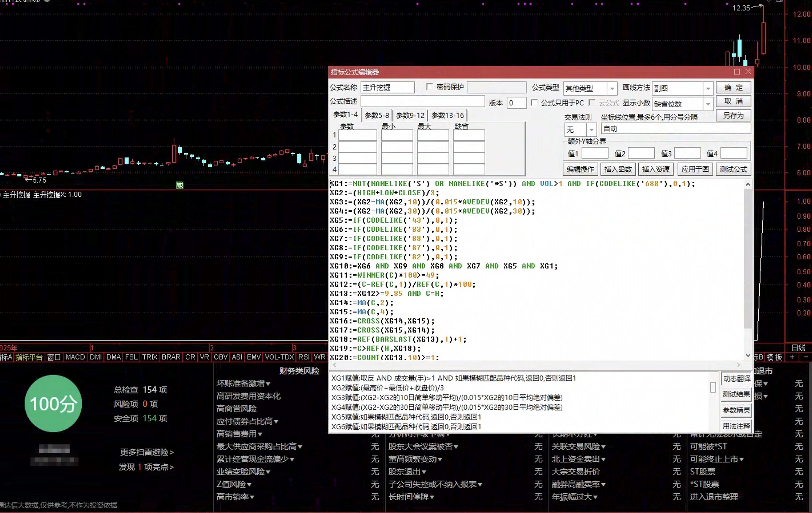
Task: Zoom in chart with plus icon
Action: 792,357
